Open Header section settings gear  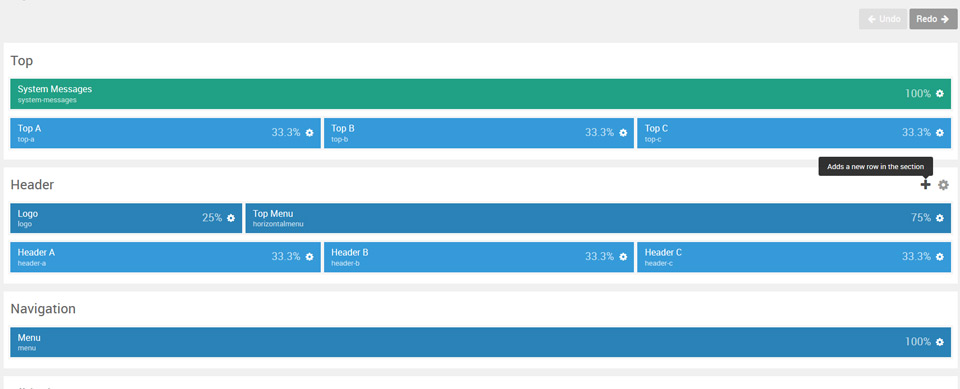click(943, 184)
